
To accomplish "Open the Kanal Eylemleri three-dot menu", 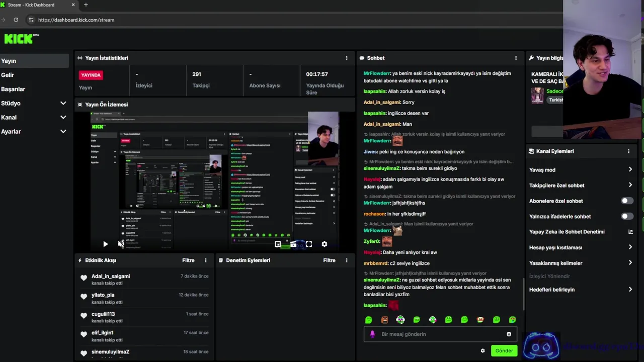I will [x=628, y=151].
